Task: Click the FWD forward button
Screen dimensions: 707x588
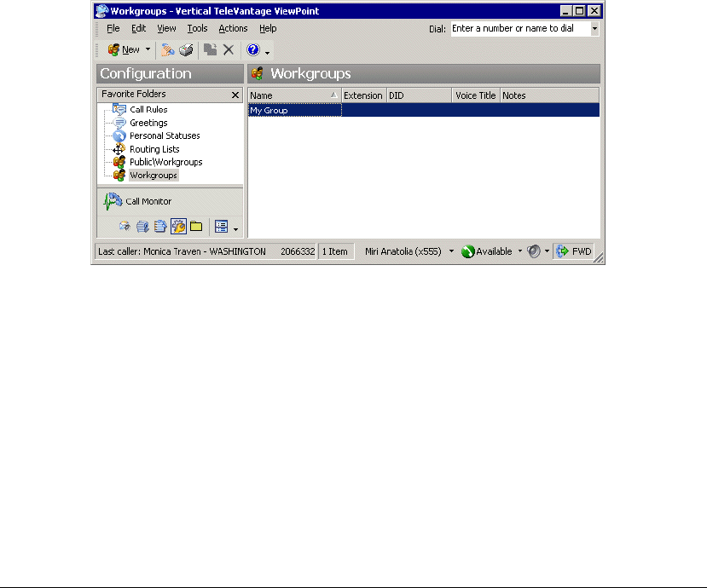Action: coord(574,251)
